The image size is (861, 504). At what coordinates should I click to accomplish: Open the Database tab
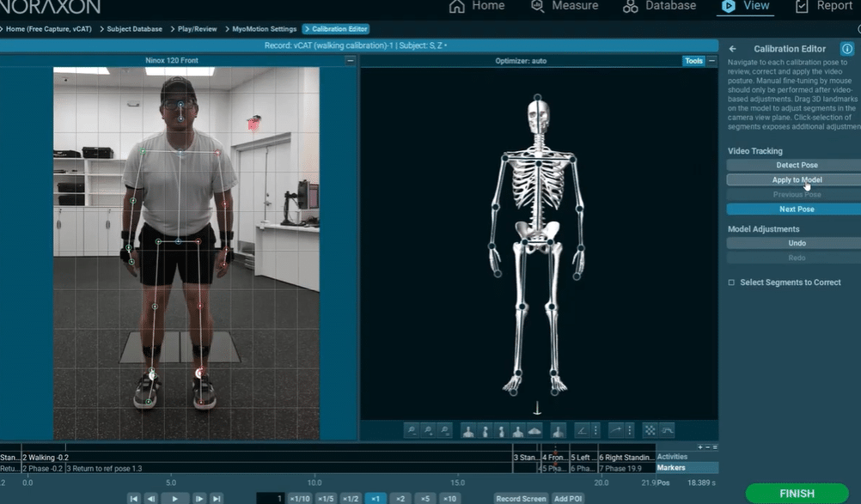pyautogui.click(x=660, y=6)
